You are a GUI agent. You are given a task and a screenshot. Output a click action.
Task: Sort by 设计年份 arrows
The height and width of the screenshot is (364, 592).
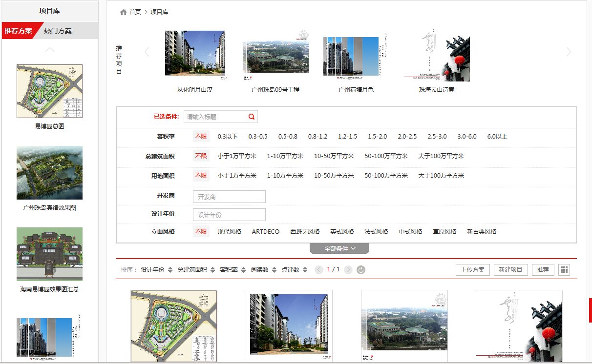point(170,270)
